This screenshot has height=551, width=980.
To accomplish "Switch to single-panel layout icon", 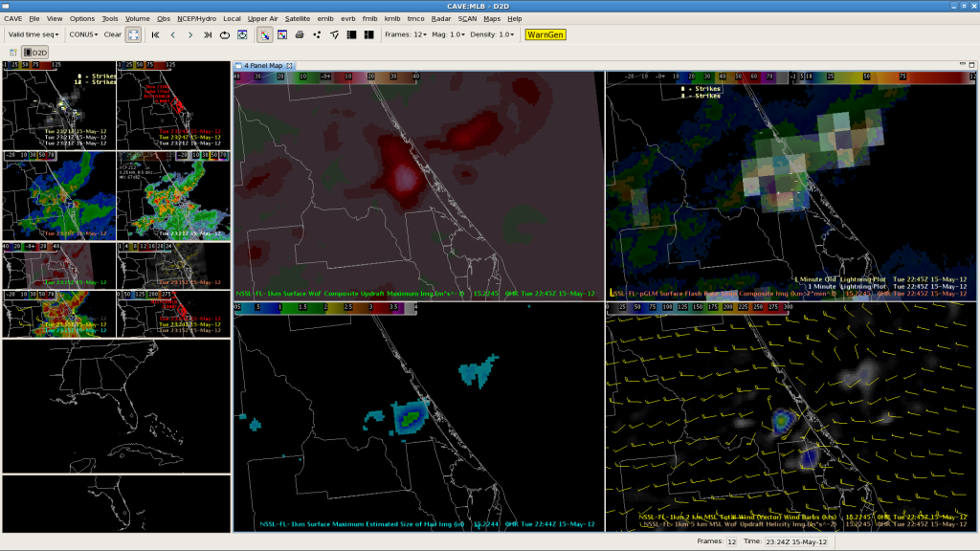I will (351, 34).
